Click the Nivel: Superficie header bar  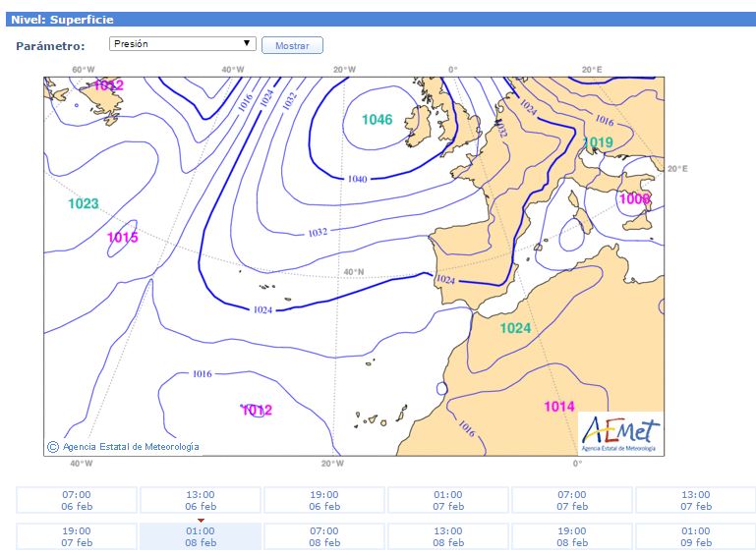pyautogui.click(x=378, y=19)
